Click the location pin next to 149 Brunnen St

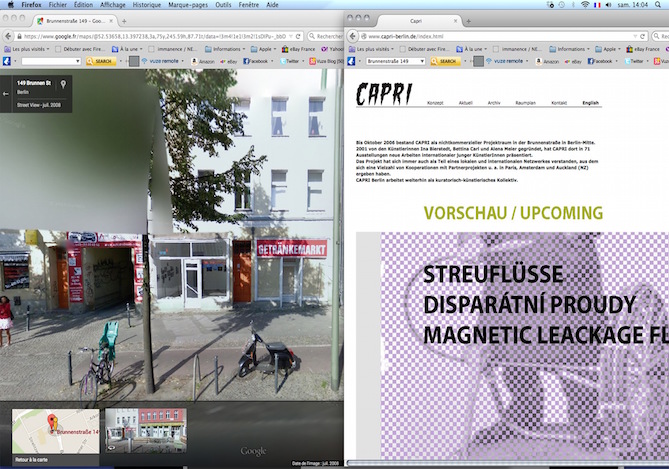63,84
